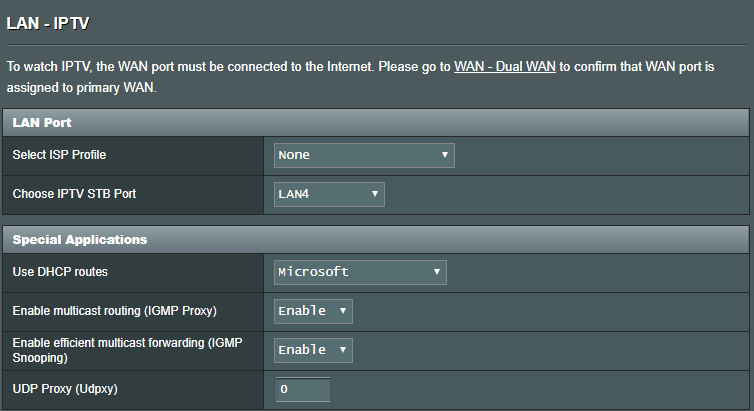Click the Use DHCP routes label
Screen dimensions: 754x411
[62, 271]
